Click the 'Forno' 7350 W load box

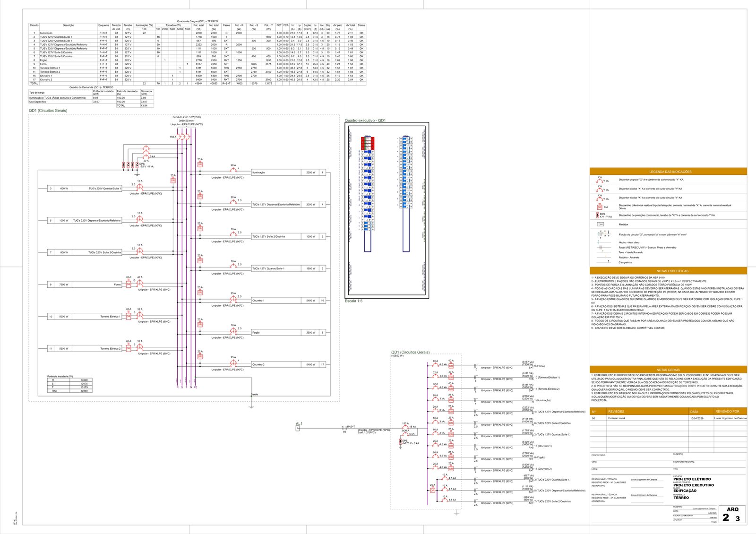84,284
